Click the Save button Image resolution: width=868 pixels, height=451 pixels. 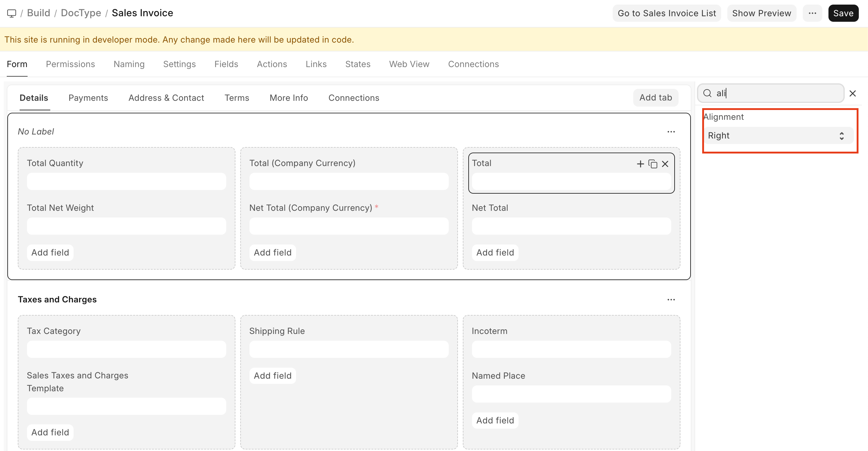point(843,13)
